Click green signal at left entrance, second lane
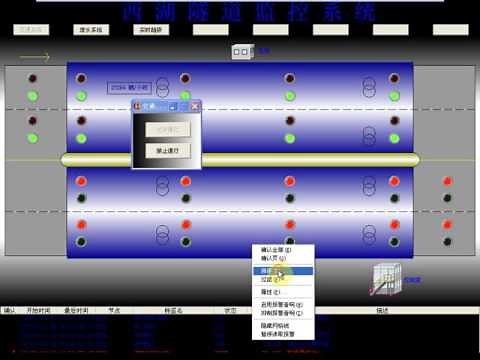 32,138
